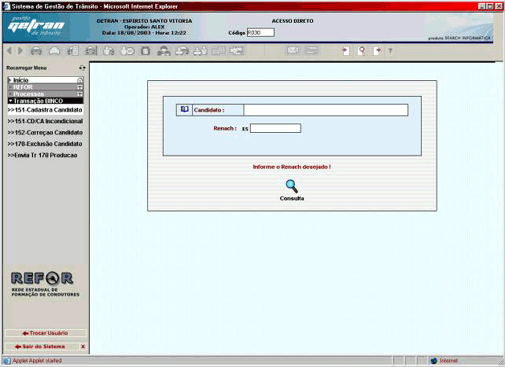Focus the Código access field
Image resolution: width=505 pixels, height=367 pixels.
pos(261,33)
